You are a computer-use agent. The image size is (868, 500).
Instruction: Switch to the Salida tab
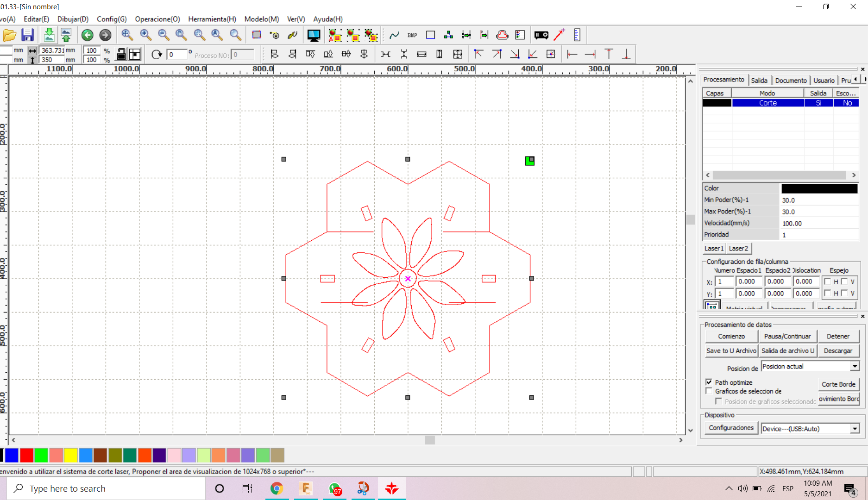tap(759, 81)
